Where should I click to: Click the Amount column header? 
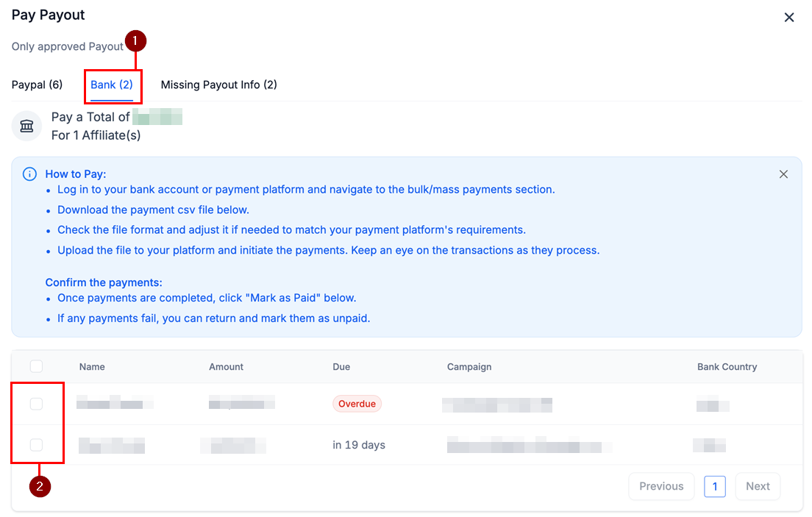point(226,366)
